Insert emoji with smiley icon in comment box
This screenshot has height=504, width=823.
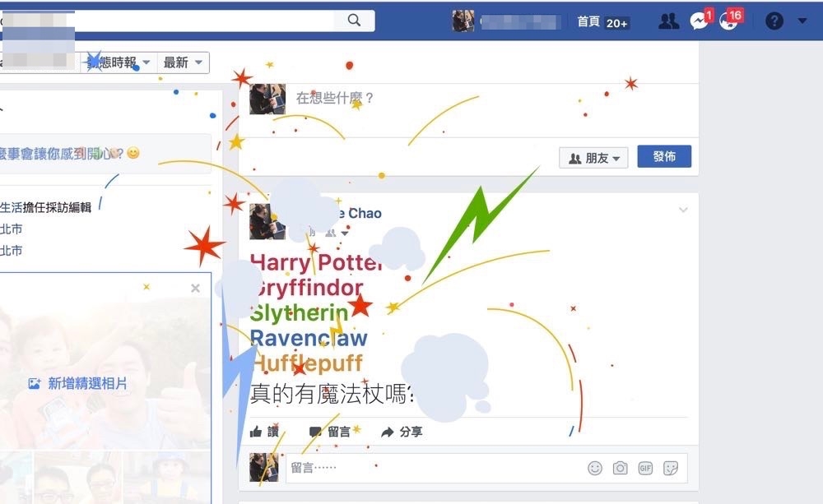click(595, 468)
